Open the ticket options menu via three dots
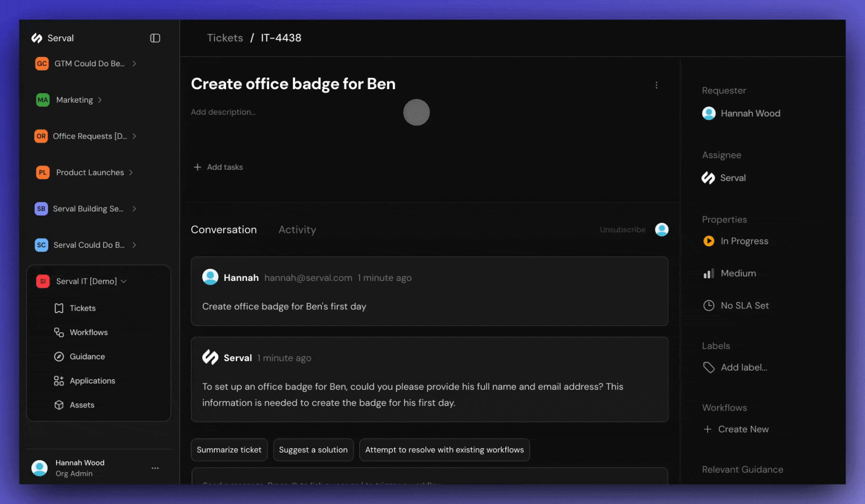Screen dimensions: 865x504 (x=657, y=85)
